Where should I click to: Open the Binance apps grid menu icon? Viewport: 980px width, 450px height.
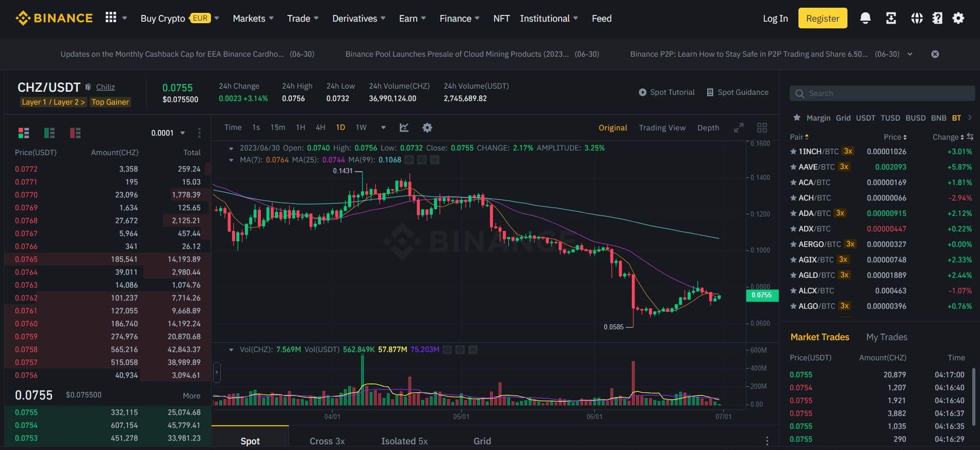click(110, 18)
